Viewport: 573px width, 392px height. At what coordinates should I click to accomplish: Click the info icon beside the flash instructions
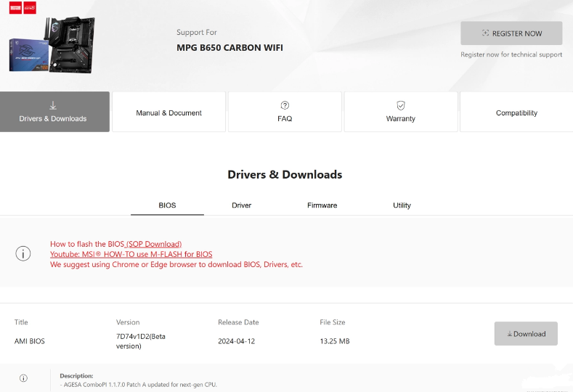[x=23, y=253]
